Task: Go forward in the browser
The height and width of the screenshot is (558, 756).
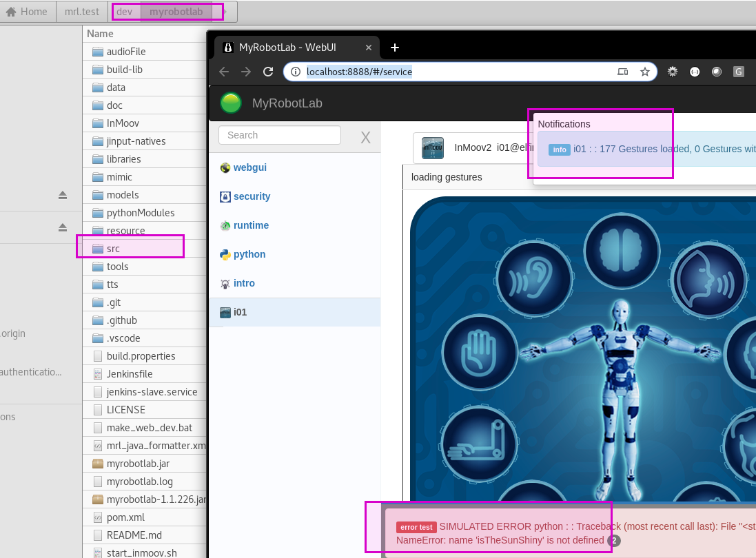Action: click(246, 72)
